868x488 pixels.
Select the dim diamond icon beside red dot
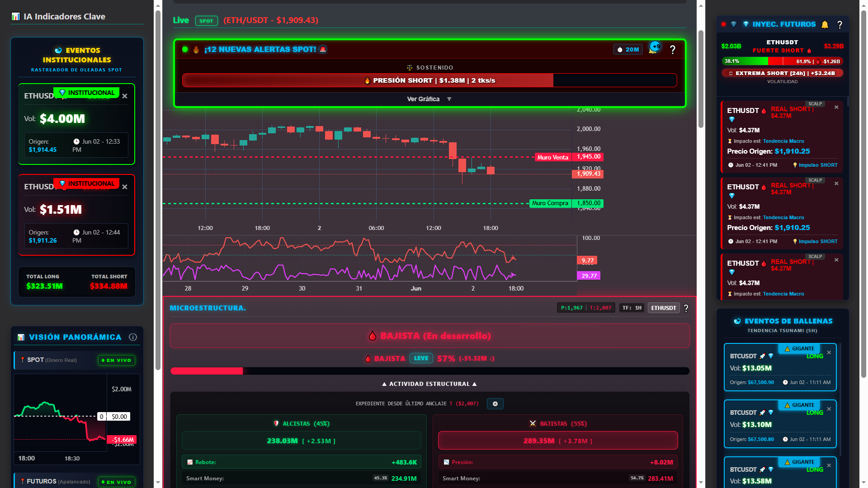point(734,24)
